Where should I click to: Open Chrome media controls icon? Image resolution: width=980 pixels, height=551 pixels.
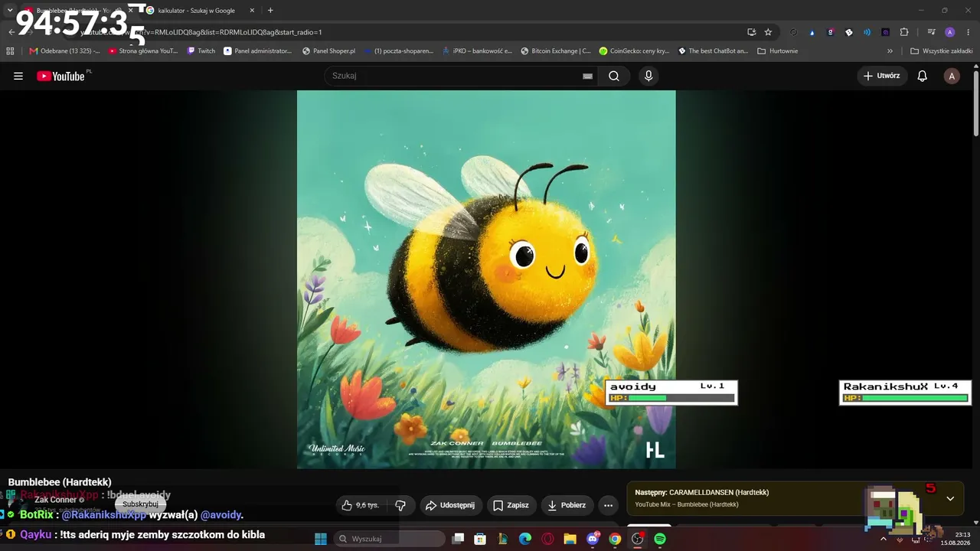click(932, 32)
